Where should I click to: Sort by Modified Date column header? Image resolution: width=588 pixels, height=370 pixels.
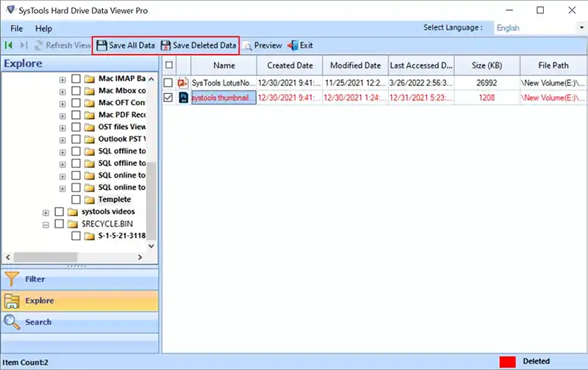[x=355, y=65]
